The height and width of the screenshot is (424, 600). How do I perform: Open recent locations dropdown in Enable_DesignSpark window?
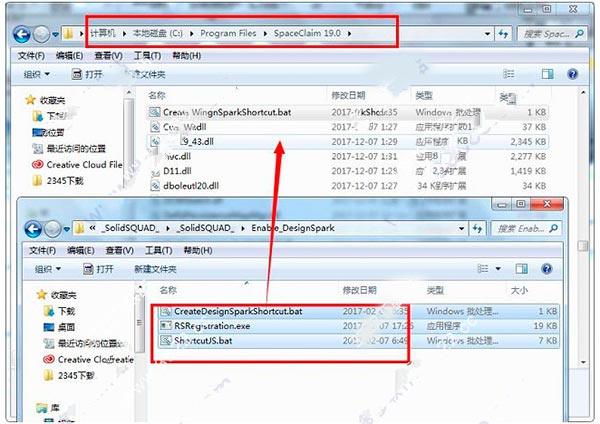click(67, 229)
